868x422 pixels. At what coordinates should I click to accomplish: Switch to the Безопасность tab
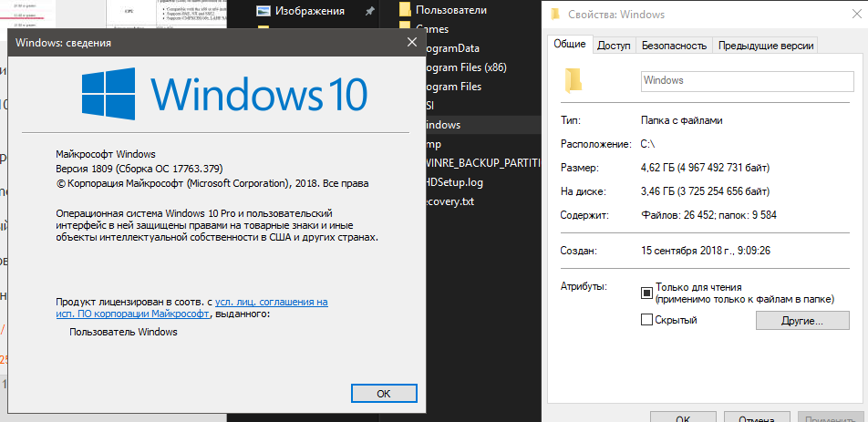click(x=674, y=46)
